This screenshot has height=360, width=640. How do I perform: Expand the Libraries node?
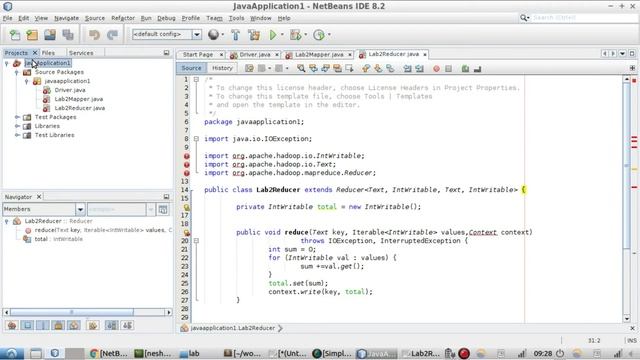click(17, 126)
